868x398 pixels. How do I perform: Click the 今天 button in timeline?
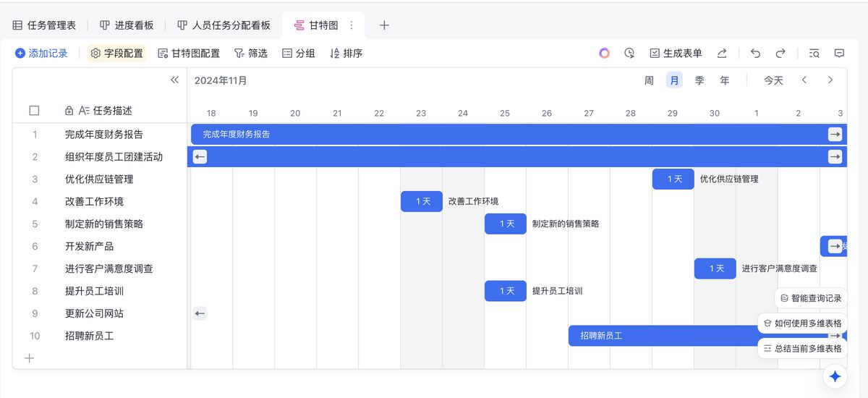coord(773,80)
